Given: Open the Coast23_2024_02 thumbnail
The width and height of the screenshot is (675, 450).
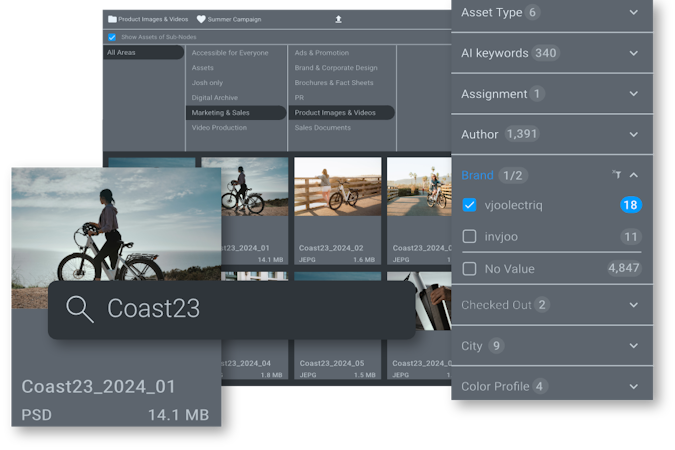Looking at the screenshot, I should (x=337, y=187).
